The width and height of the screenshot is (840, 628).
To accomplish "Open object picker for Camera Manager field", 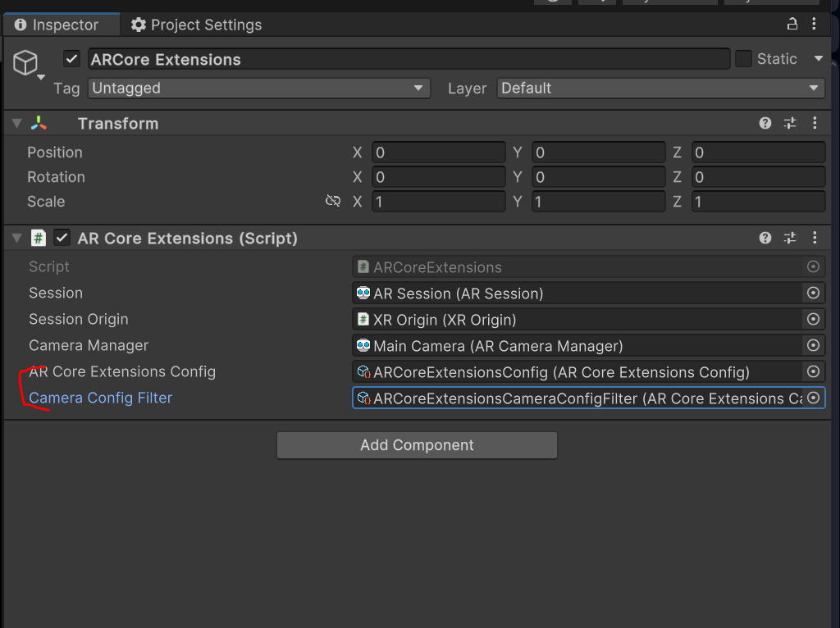I will pyautogui.click(x=813, y=345).
